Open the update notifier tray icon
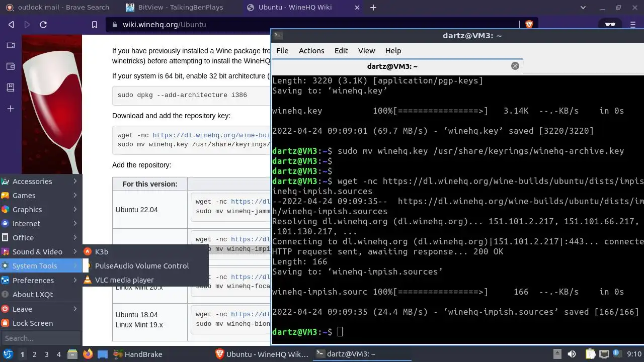The width and height of the screenshot is (644, 362). [617, 354]
